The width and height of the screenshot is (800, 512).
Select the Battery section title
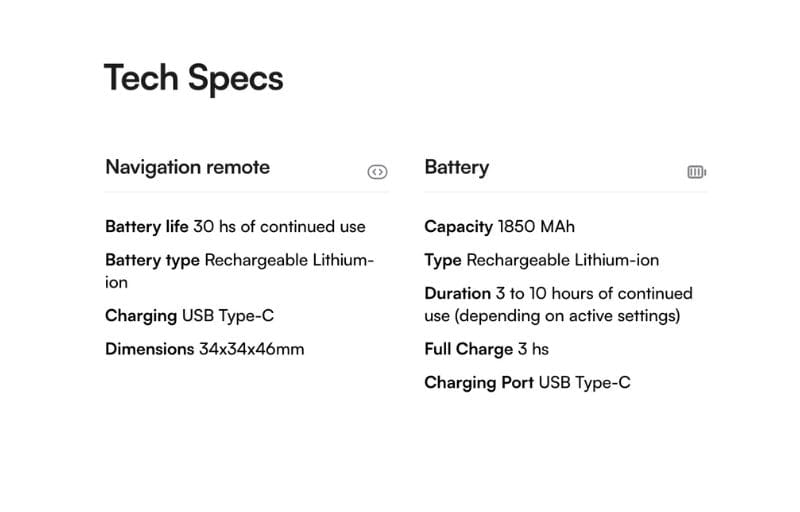(456, 167)
